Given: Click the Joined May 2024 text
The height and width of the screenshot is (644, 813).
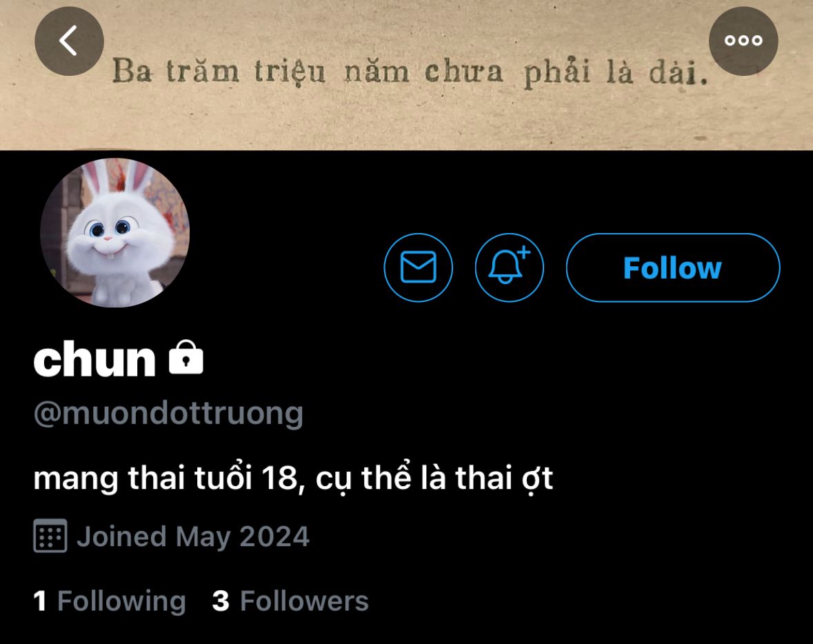Looking at the screenshot, I should [193, 536].
